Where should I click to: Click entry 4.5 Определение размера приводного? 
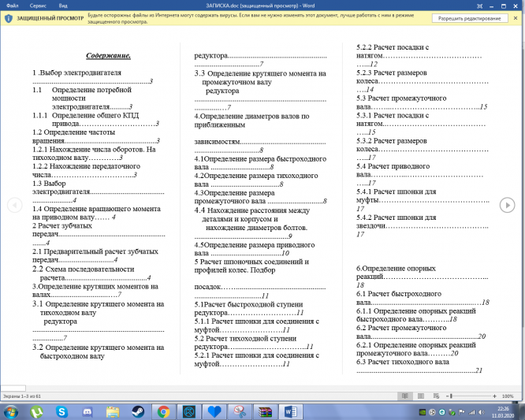255,245
